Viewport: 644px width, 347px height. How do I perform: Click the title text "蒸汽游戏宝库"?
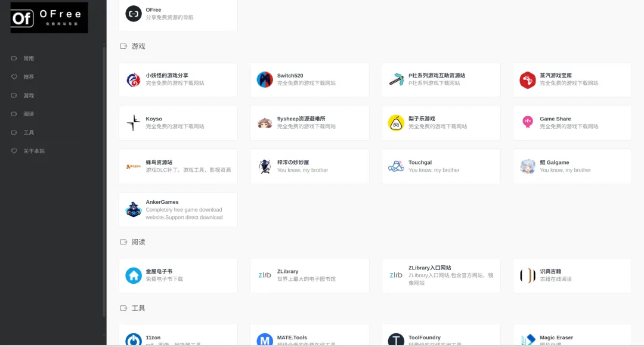(556, 76)
